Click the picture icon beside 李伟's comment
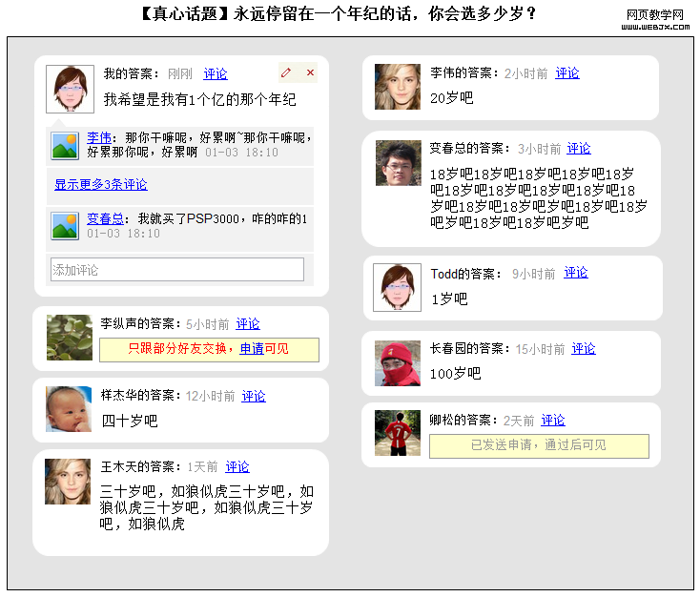The height and width of the screenshot is (597, 700). tap(65, 145)
